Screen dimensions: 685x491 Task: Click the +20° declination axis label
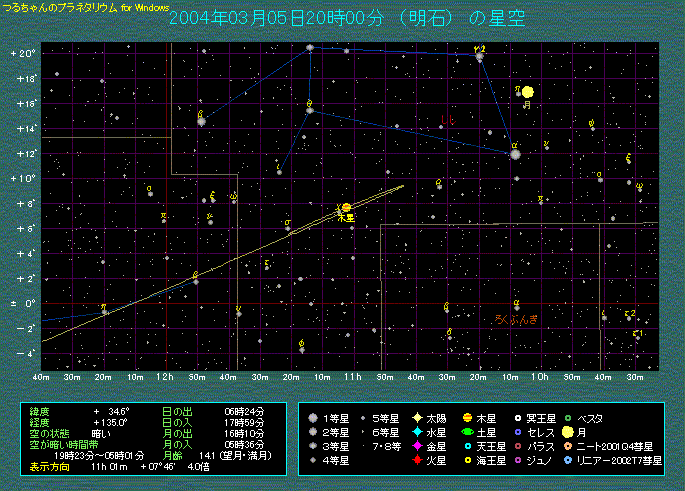(x=23, y=53)
